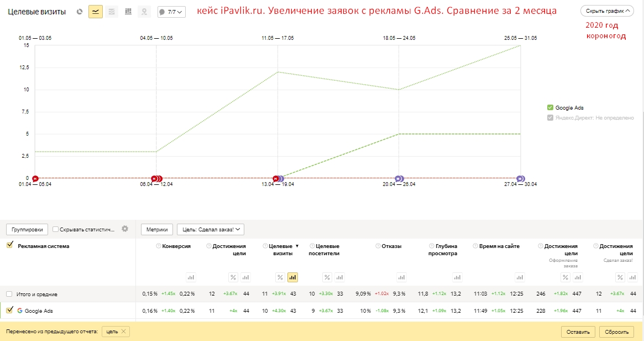Plot Отказы on the chart
The height and width of the screenshot is (341, 644).
coord(402,277)
